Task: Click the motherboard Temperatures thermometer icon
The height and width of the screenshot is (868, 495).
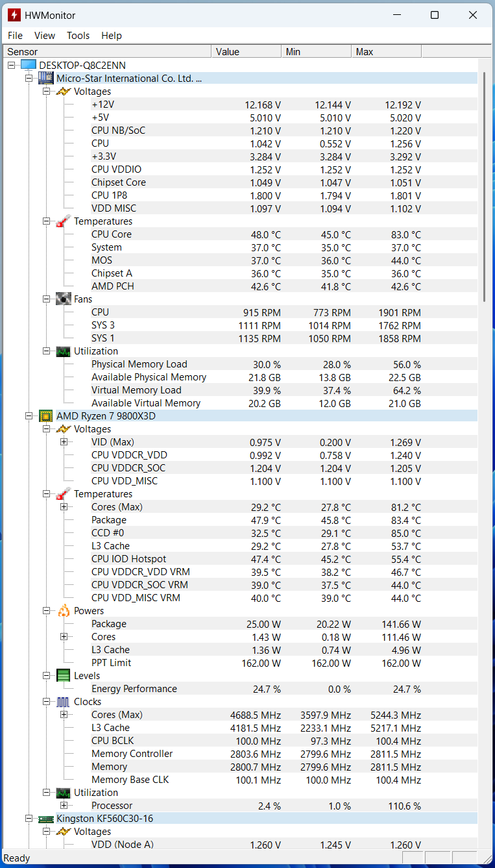Action: pos(64,221)
